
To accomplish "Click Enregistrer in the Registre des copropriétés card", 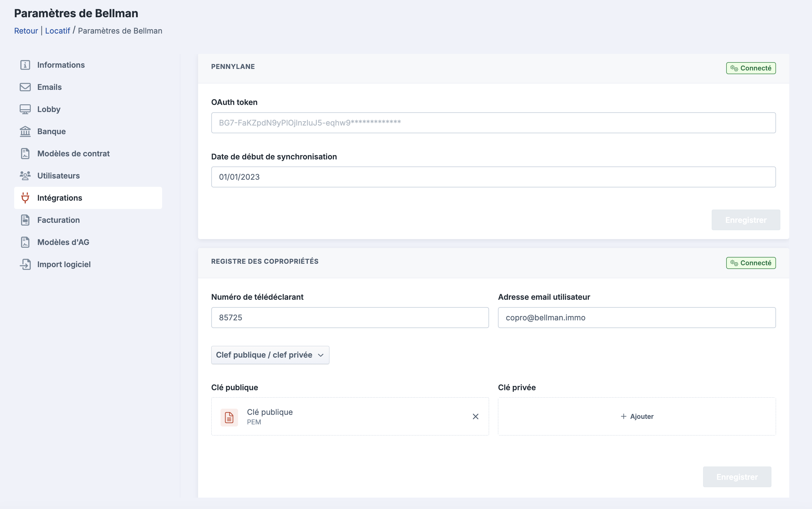I will (x=737, y=477).
